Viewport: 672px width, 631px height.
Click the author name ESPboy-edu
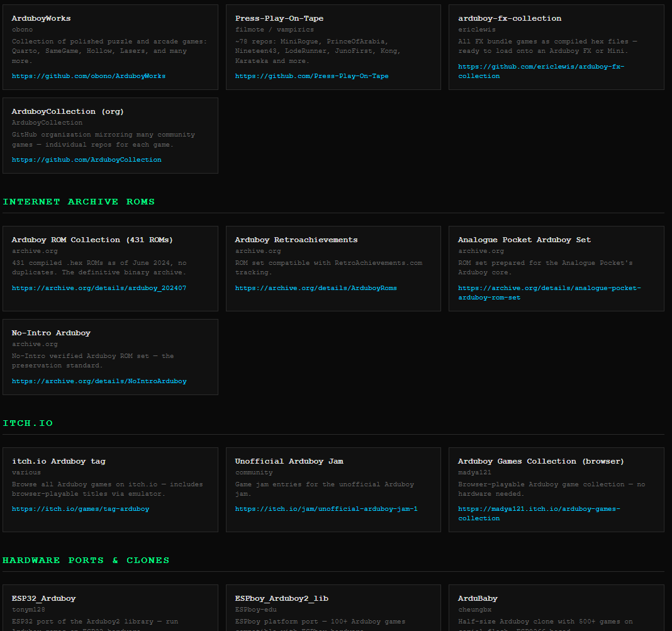256,610
